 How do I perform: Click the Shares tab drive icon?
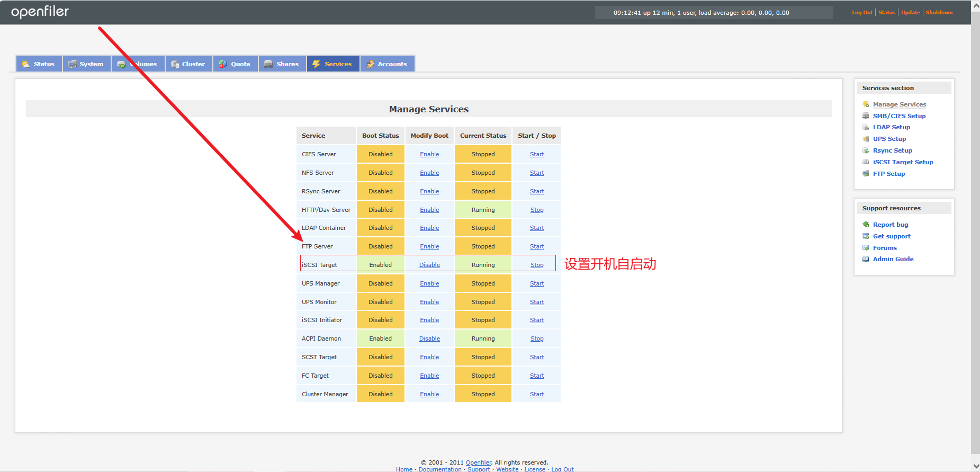tap(268, 64)
